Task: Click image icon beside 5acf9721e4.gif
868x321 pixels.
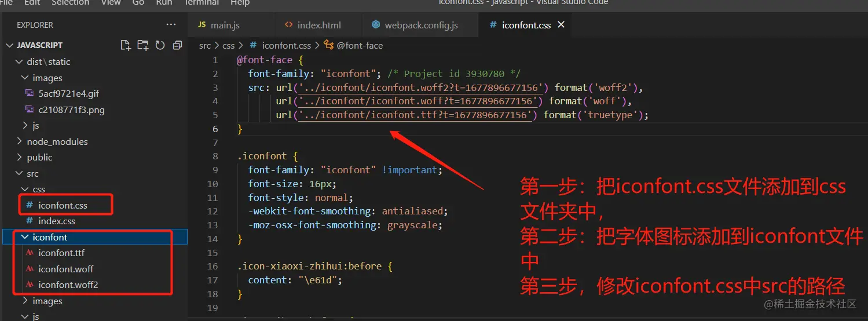Action: point(30,93)
